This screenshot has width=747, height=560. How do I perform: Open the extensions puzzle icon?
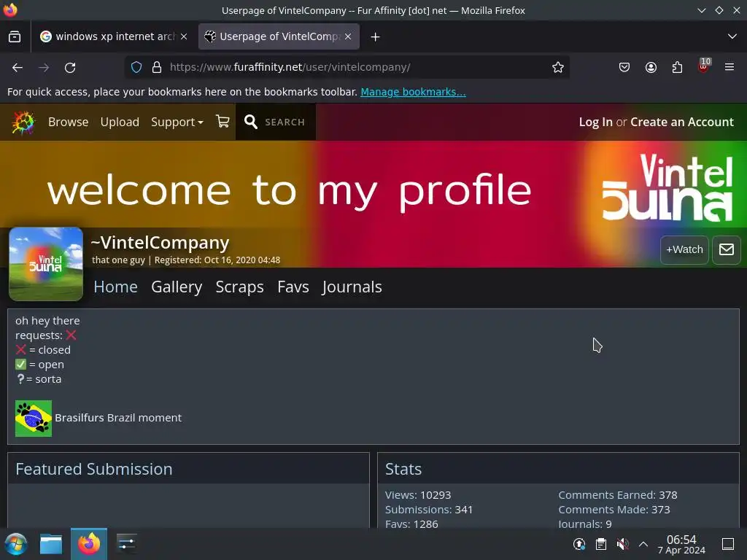(677, 67)
